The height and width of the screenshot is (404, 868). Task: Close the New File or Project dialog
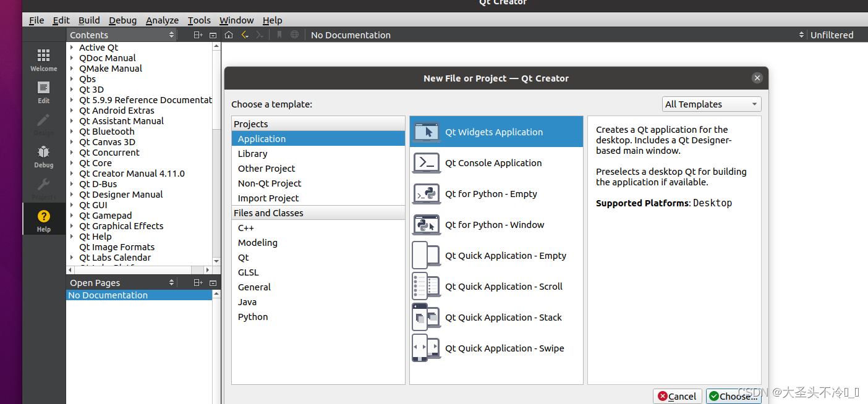[757, 78]
